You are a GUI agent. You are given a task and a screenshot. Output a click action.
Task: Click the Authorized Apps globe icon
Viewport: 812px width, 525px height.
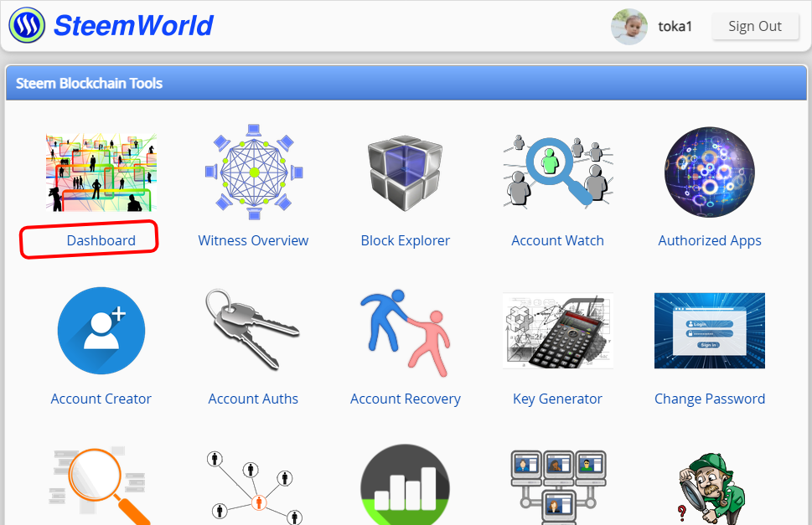(710, 172)
